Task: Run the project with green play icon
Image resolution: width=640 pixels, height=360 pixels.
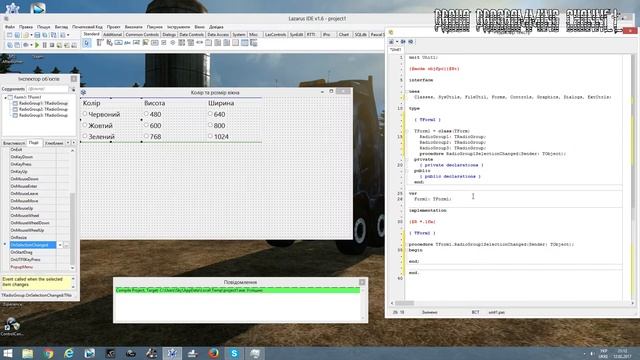Action: [x=37, y=45]
